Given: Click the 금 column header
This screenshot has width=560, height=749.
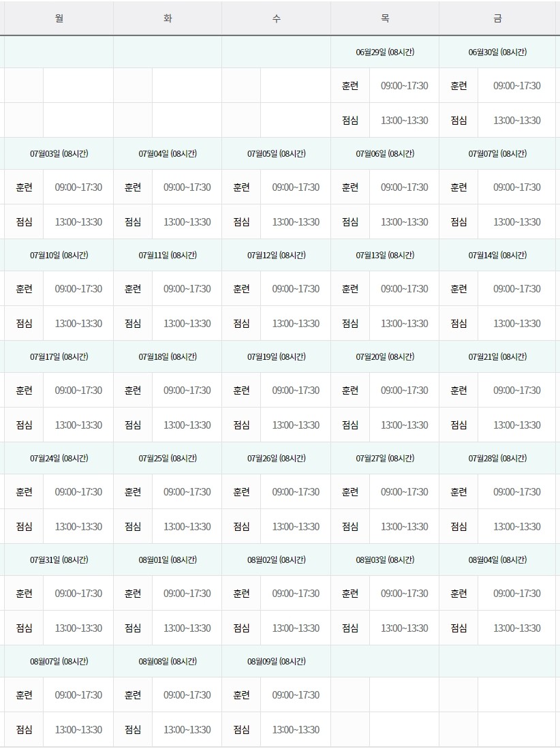Looking at the screenshot, I should (x=497, y=18).
